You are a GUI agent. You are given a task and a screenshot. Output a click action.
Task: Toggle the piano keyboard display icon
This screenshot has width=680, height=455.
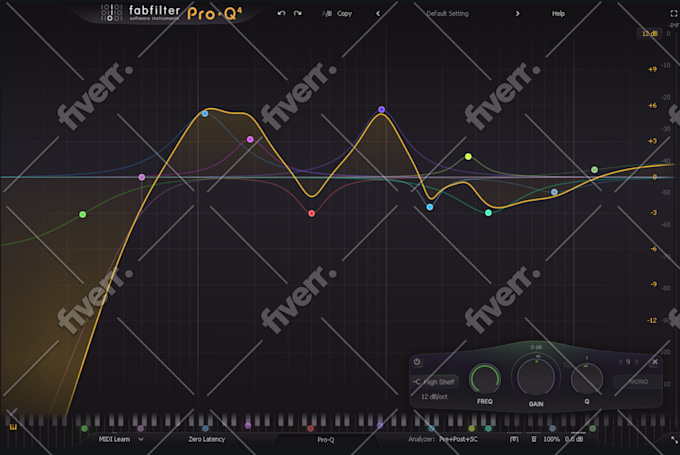[x=13, y=427]
